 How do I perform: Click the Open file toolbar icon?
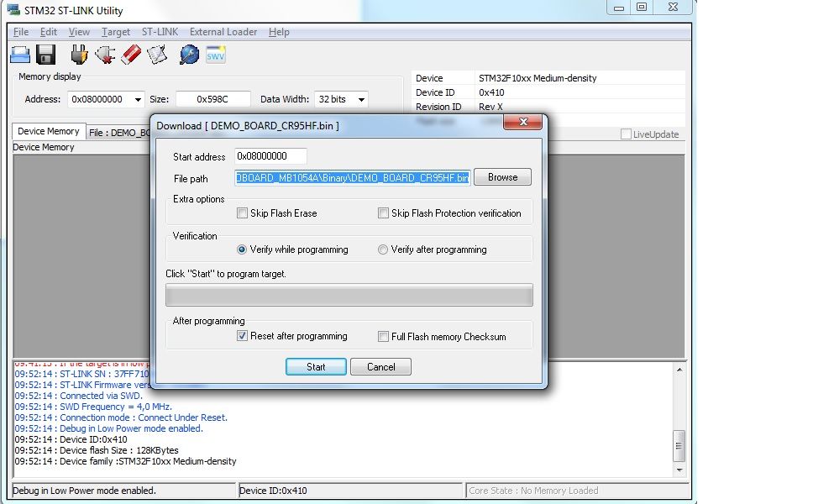pyautogui.click(x=20, y=55)
